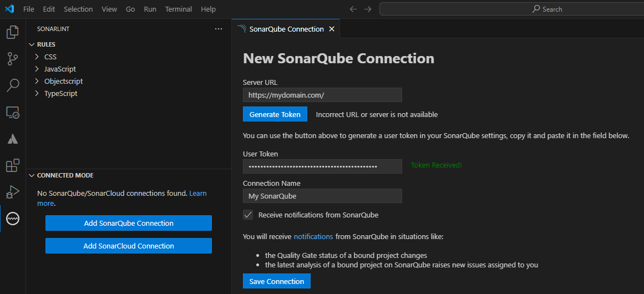
Task: Open the File menu
Action: pyautogui.click(x=29, y=9)
